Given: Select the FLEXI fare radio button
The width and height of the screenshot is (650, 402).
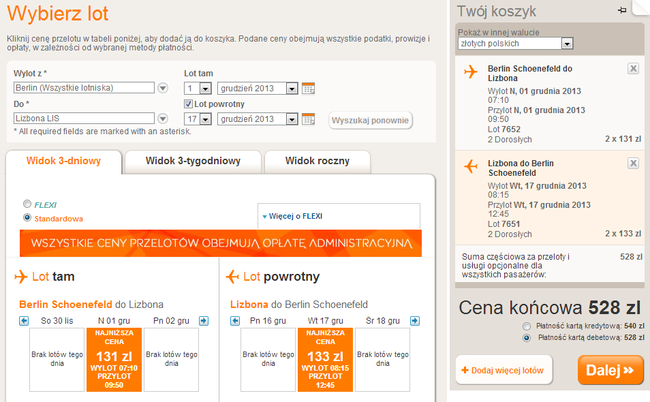Looking at the screenshot, I should [x=27, y=204].
